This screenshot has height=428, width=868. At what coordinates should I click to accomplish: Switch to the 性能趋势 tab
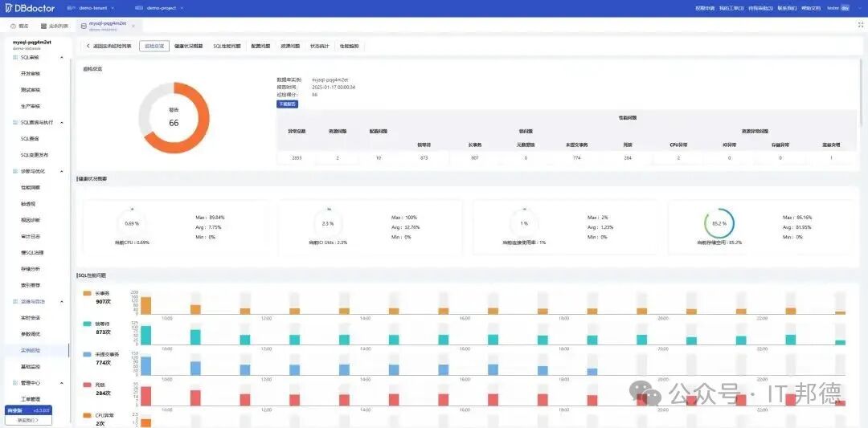[349, 47]
